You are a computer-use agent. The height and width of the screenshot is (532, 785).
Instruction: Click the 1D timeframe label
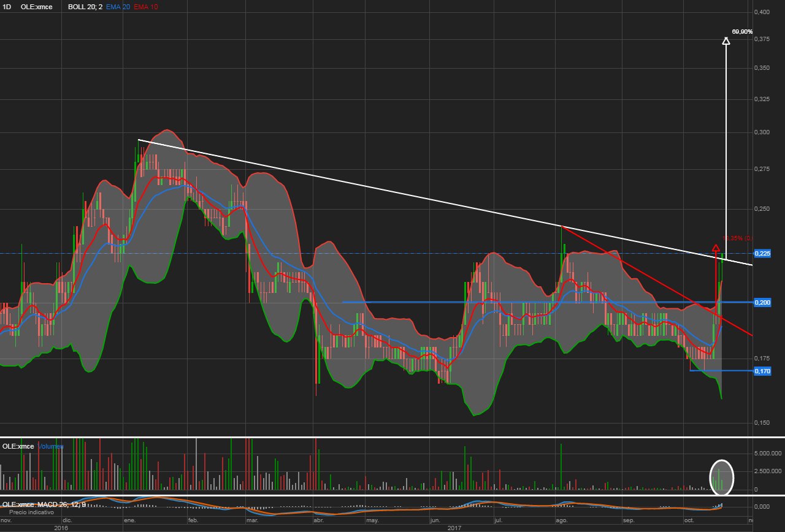click(8, 6)
